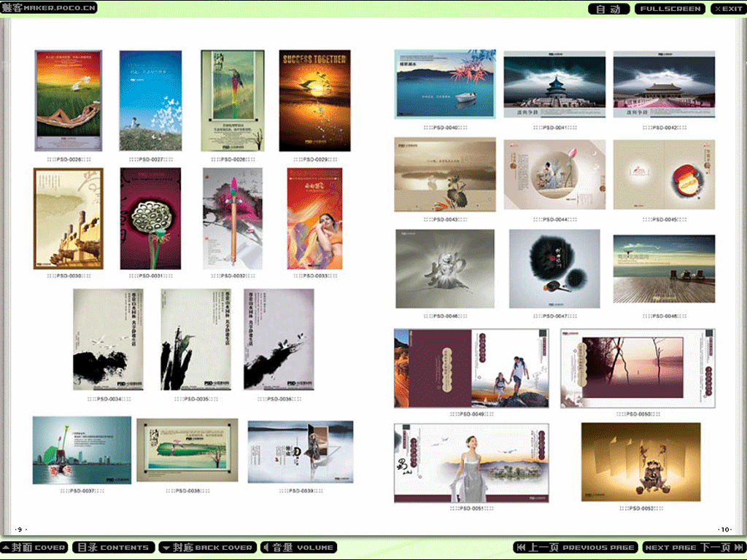Choose the PSD-0050 tree sunset layout

(x=638, y=368)
